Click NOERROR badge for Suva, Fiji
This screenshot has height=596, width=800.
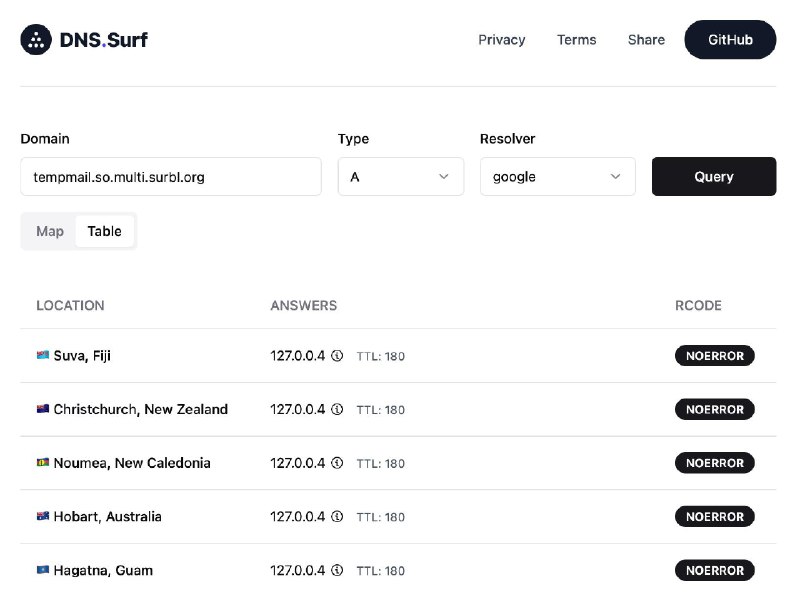(x=714, y=356)
